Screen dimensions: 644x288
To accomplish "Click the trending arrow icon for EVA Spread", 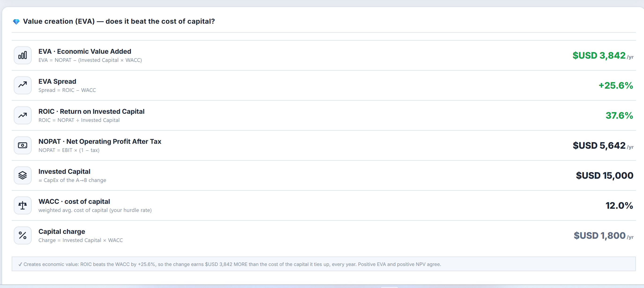I will tap(22, 85).
